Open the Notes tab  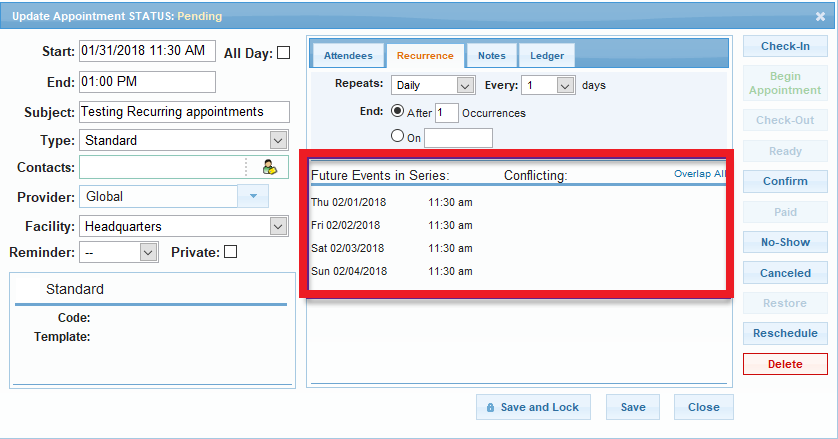point(492,56)
